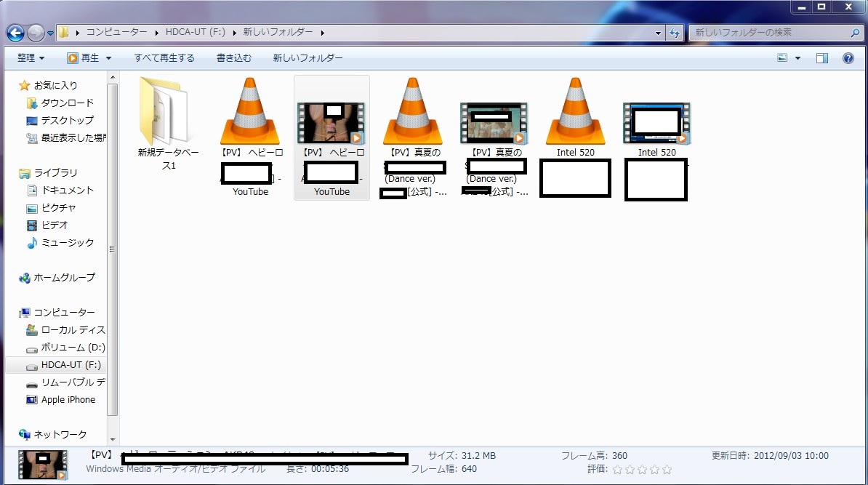Open リムーバブル ディスク drive in navigation pane
The image size is (868, 485).
[x=73, y=382]
